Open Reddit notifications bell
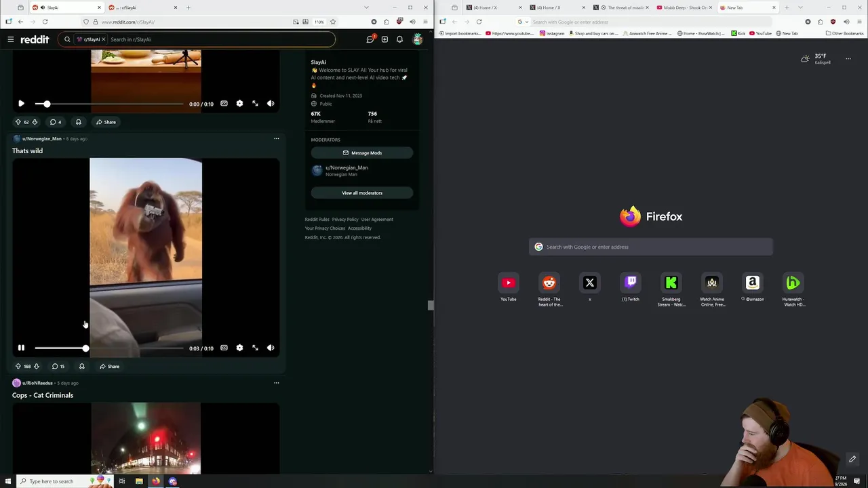This screenshot has height=488, width=868. coord(399,39)
